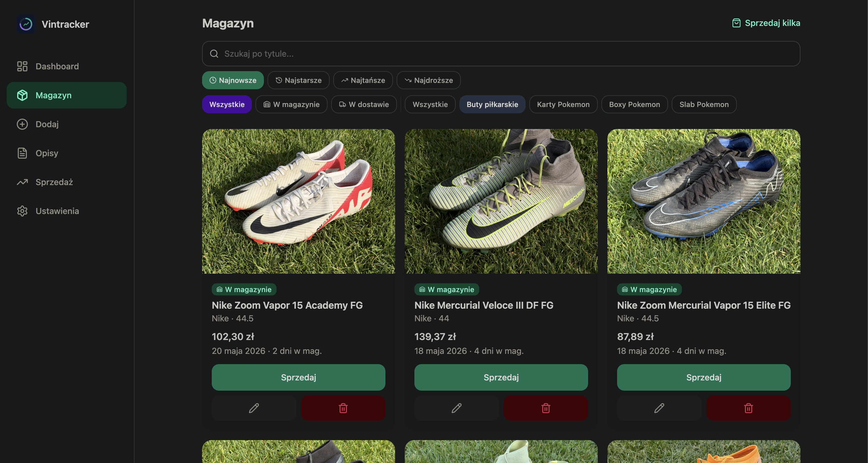Screen dimensions: 868x463
Task: Focus the Szukaj po tytule search field
Action: coord(501,54)
